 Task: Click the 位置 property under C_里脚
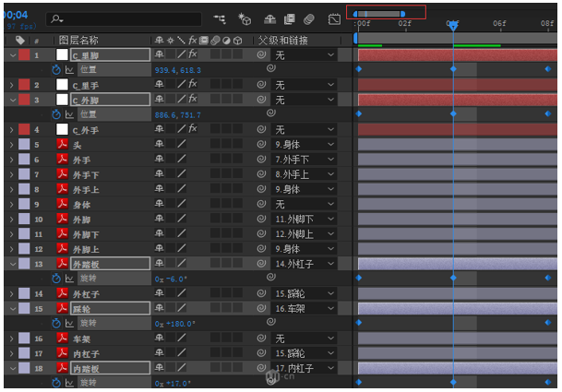click(x=89, y=69)
